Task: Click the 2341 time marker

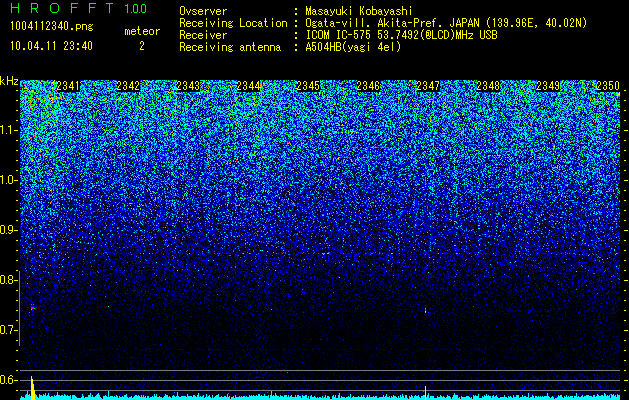Action: [x=68, y=86]
